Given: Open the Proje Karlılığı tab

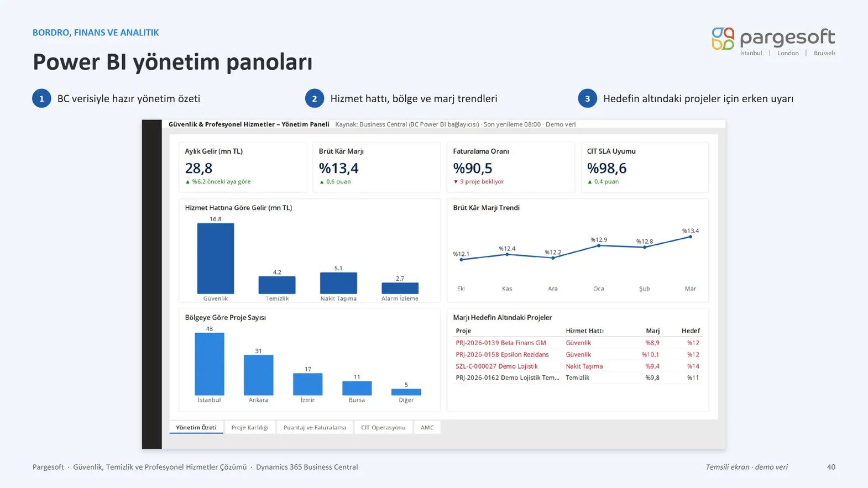Looking at the screenshot, I should 250,427.
